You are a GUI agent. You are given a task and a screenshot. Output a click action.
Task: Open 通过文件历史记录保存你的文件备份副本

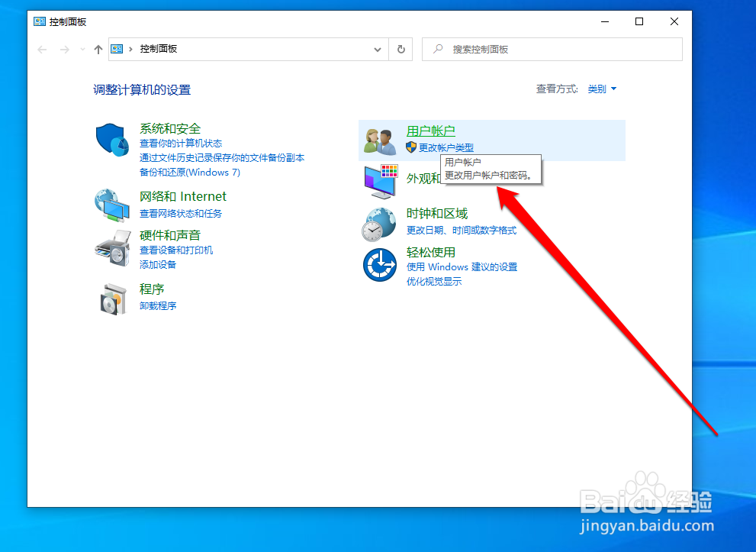pyautogui.click(x=222, y=158)
